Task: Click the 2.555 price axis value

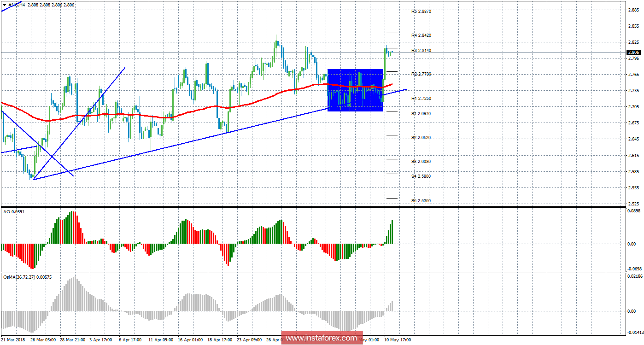Action: 633,187
